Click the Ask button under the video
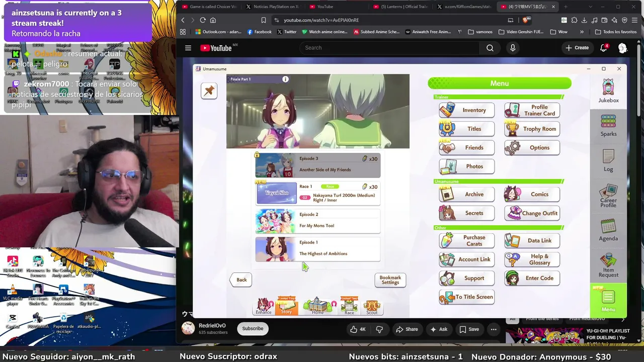This screenshot has height=362, width=644. [x=438, y=329]
